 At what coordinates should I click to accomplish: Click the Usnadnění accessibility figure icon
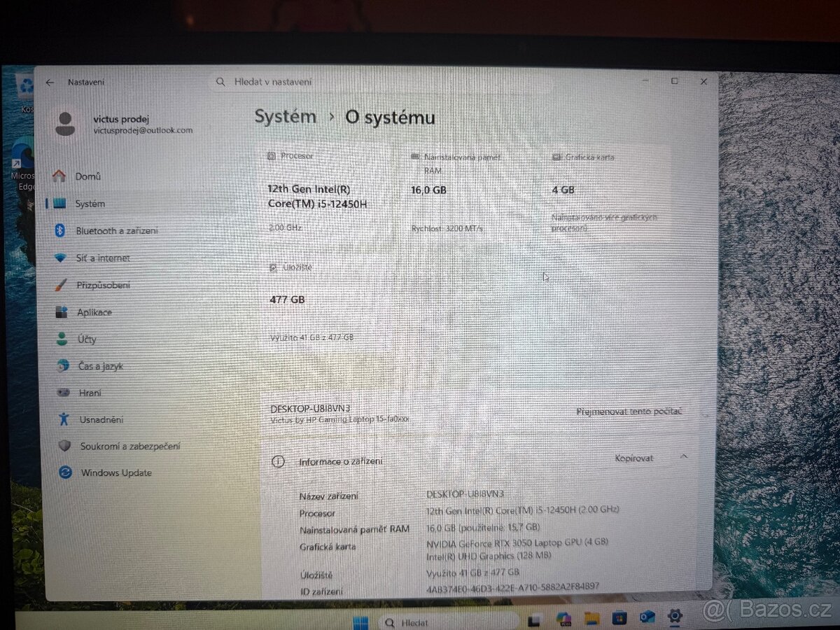click(x=64, y=419)
